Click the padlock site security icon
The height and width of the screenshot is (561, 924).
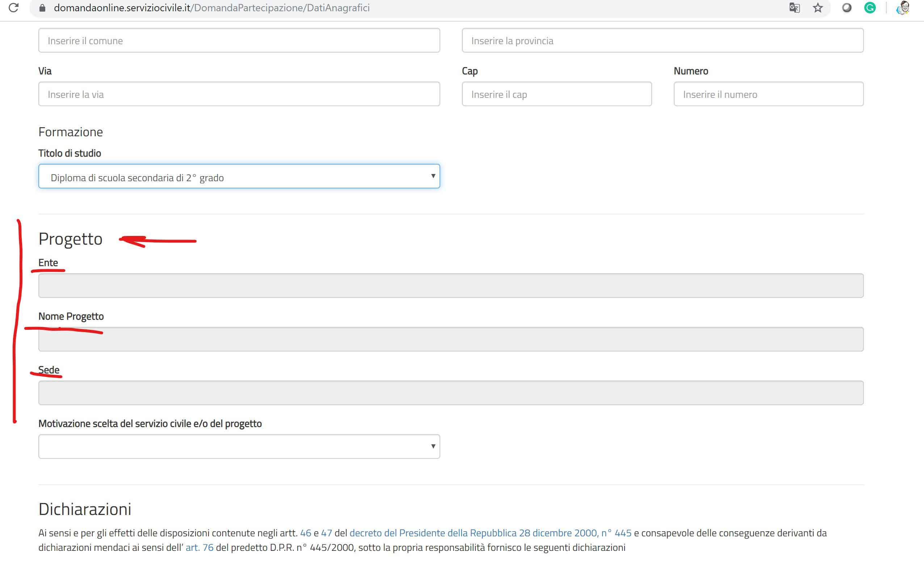pos(42,8)
